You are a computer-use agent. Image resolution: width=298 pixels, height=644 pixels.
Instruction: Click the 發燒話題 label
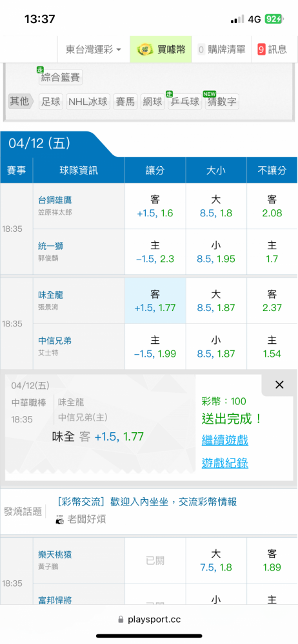point(23,511)
